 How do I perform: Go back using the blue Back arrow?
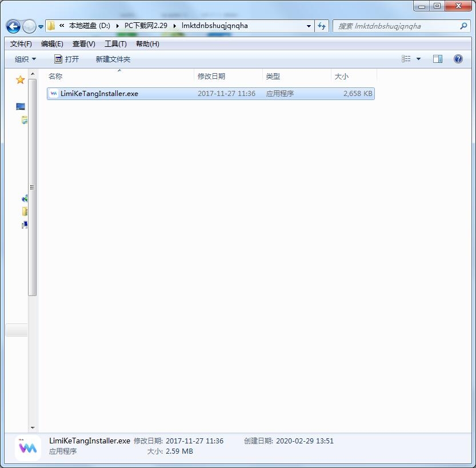tap(13, 26)
